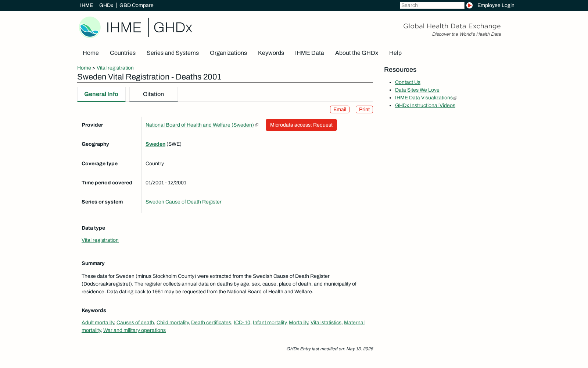The width and height of the screenshot is (588, 368).
Task: Switch to the Citation tab
Action: (154, 94)
